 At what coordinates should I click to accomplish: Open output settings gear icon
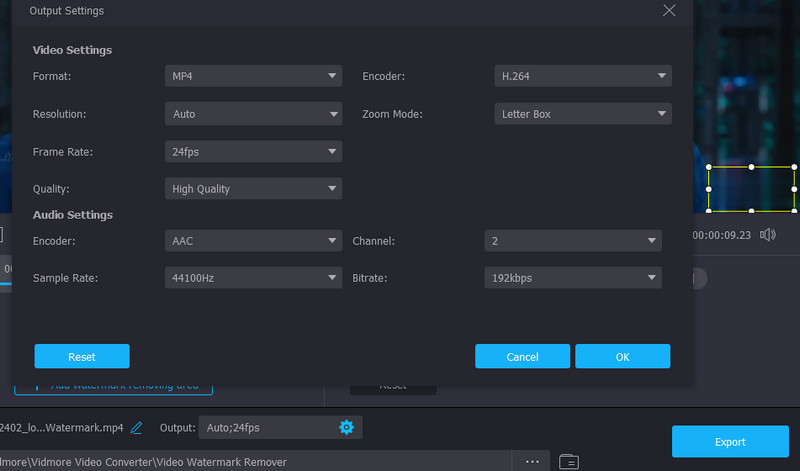[347, 428]
